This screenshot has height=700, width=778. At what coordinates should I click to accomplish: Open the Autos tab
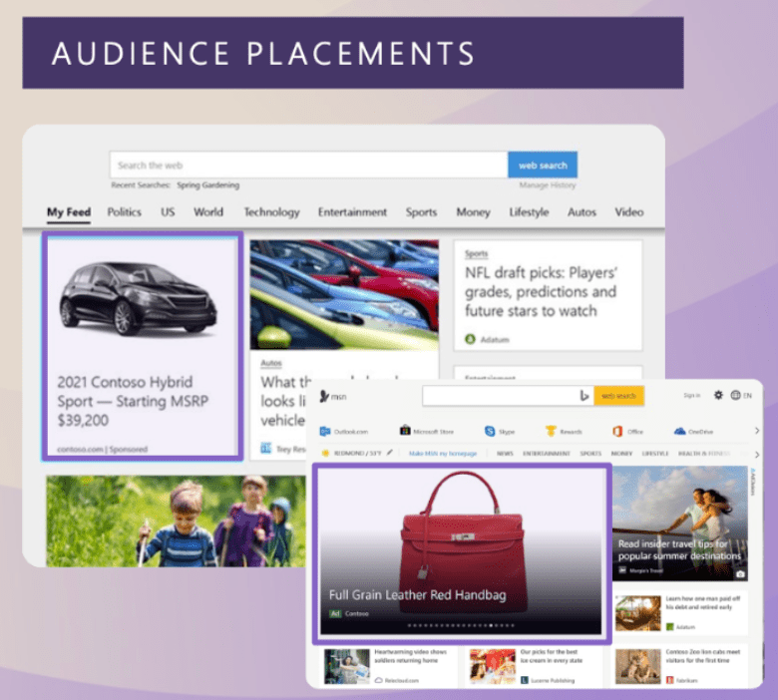pyautogui.click(x=582, y=212)
